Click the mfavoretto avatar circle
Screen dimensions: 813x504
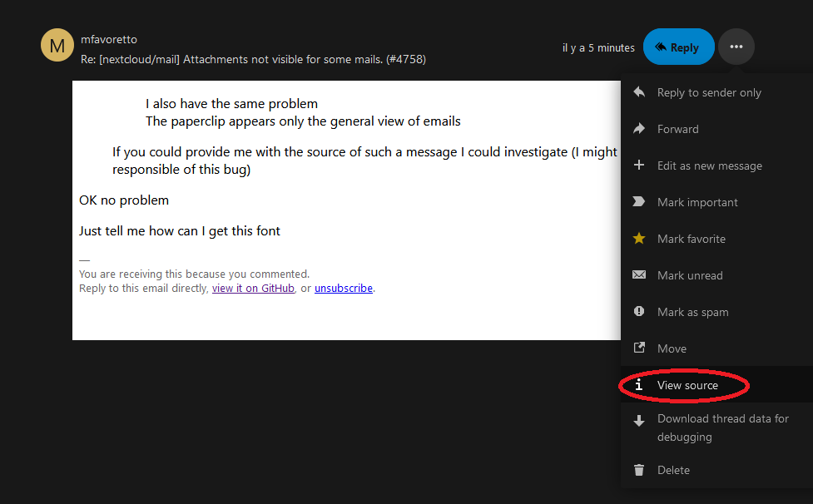[57, 45]
